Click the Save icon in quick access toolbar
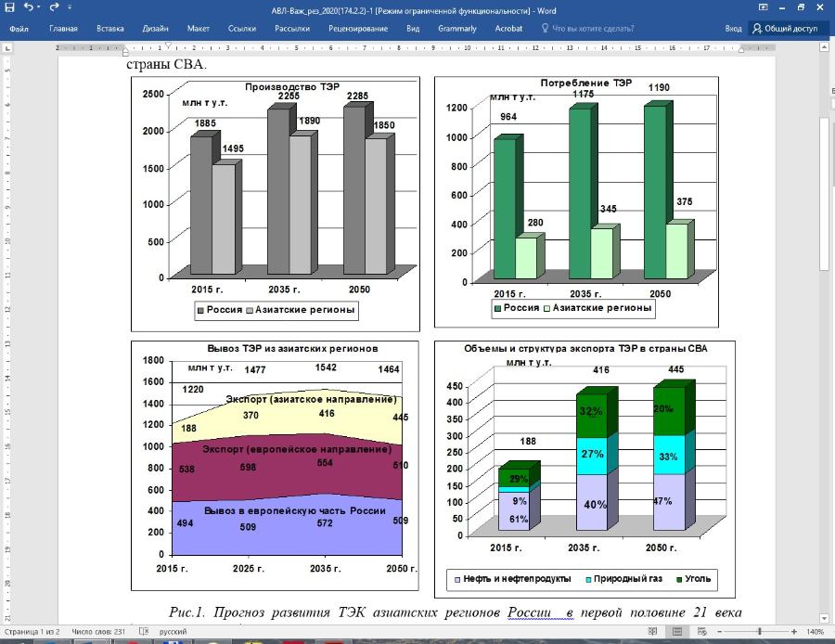Image resolution: width=835 pixels, height=644 pixels. pyautogui.click(x=9, y=7)
